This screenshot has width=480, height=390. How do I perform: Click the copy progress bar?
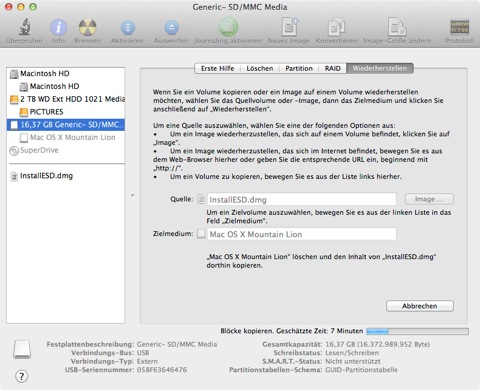pyautogui.click(x=417, y=331)
